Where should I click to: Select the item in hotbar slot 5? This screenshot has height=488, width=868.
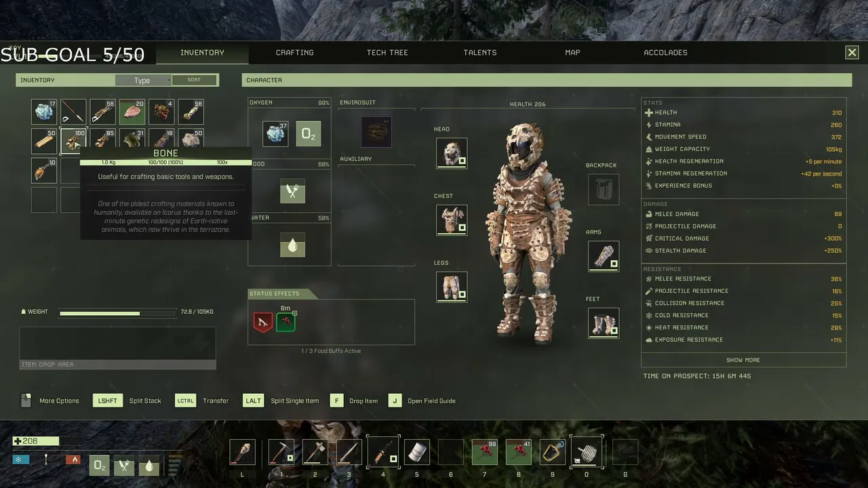click(x=417, y=452)
